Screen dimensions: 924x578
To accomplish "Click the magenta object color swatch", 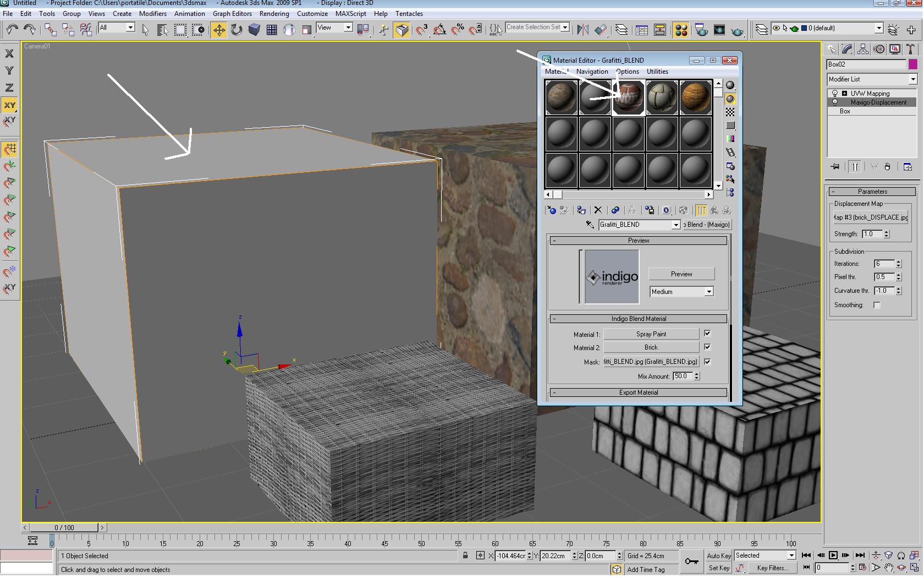I will (913, 64).
